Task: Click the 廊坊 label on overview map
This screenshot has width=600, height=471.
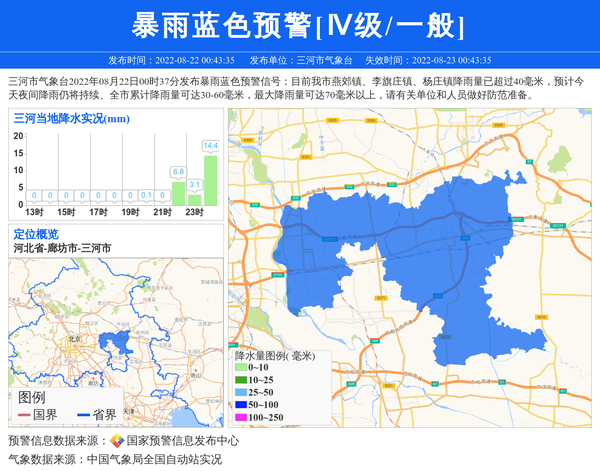Action: pos(94,383)
